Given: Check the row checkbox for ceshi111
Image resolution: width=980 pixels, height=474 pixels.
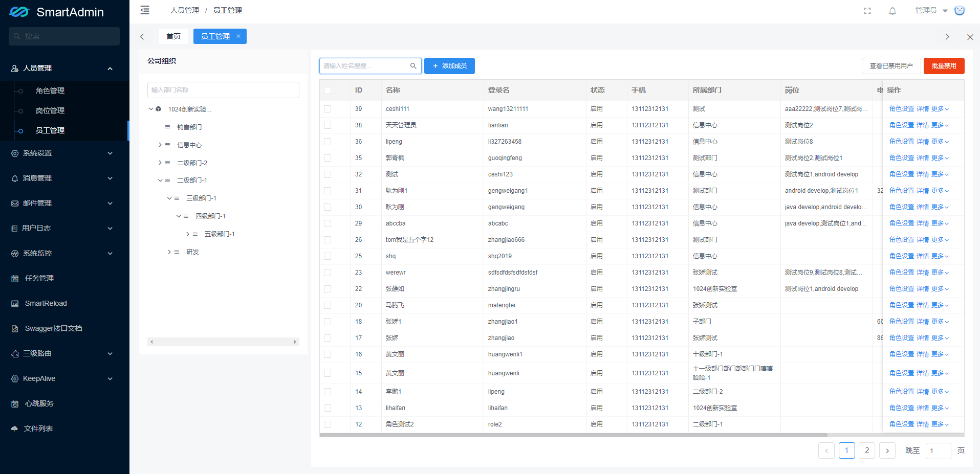Looking at the screenshot, I should [x=327, y=108].
